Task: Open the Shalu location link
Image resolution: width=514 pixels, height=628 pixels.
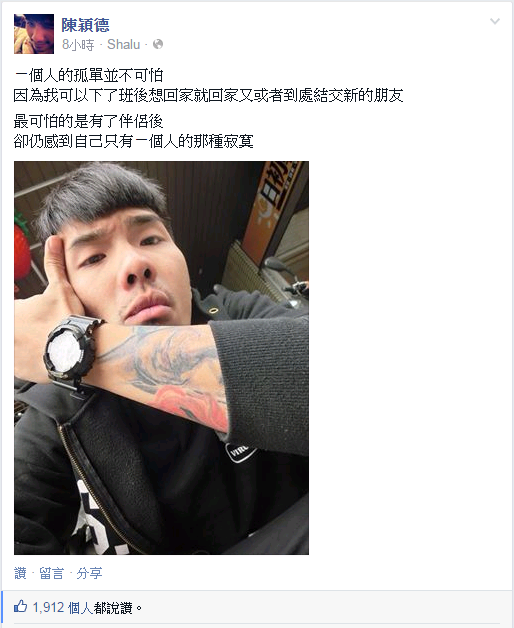Action: (x=123, y=44)
